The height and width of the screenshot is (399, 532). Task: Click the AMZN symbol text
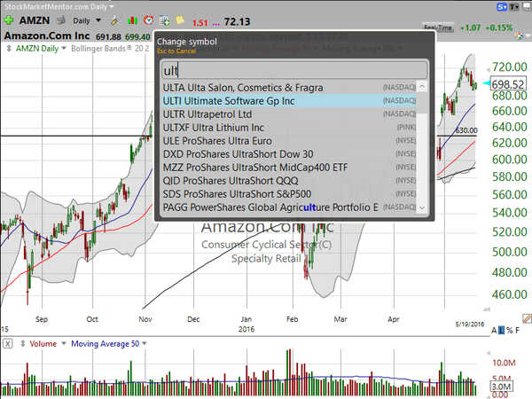35,20
